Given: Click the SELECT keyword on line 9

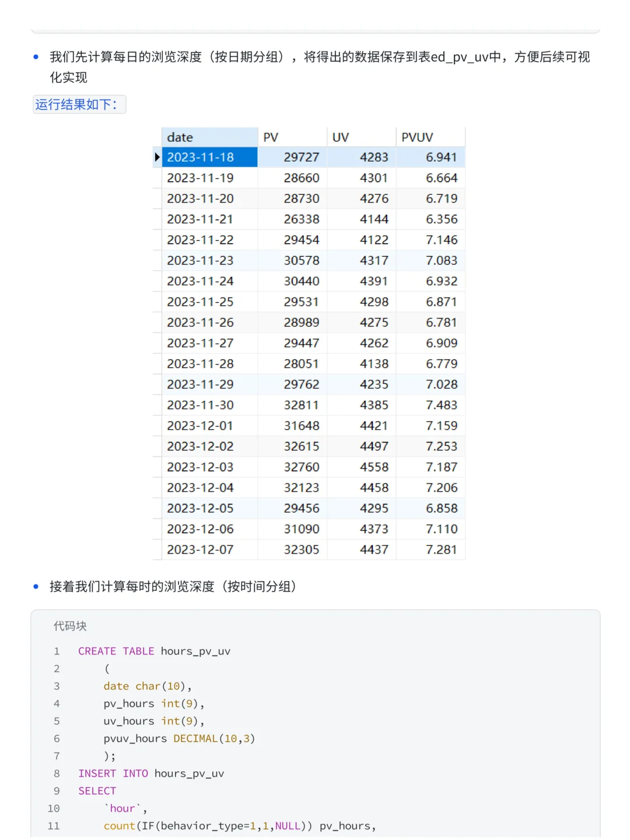Looking at the screenshot, I should tap(97, 791).
